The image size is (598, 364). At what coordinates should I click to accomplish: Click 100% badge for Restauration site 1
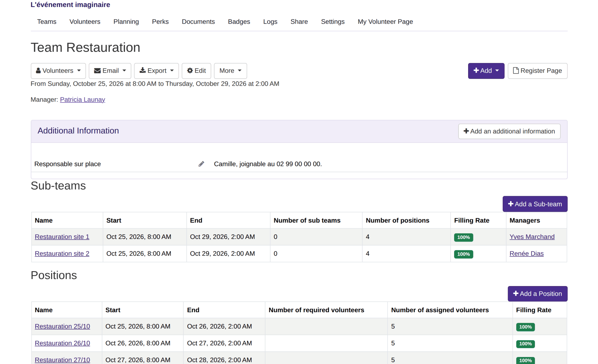tap(463, 237)
